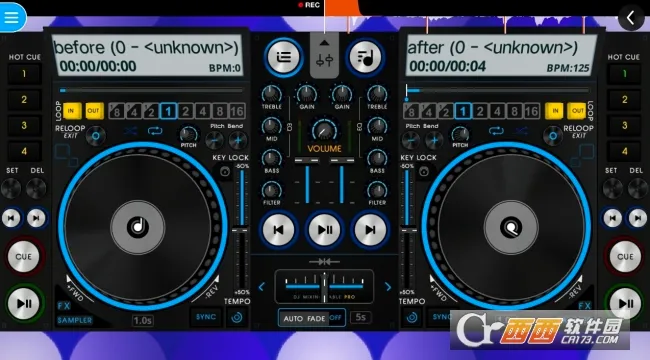Tap the back chevron at top right

tap(631, 18)
